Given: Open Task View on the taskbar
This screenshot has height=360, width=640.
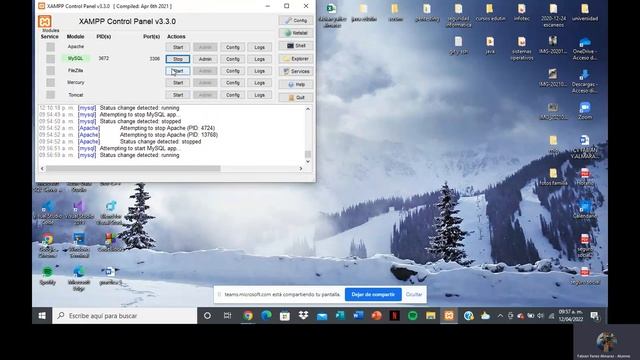Looking at the screenshot, I should tap(227, 316).
